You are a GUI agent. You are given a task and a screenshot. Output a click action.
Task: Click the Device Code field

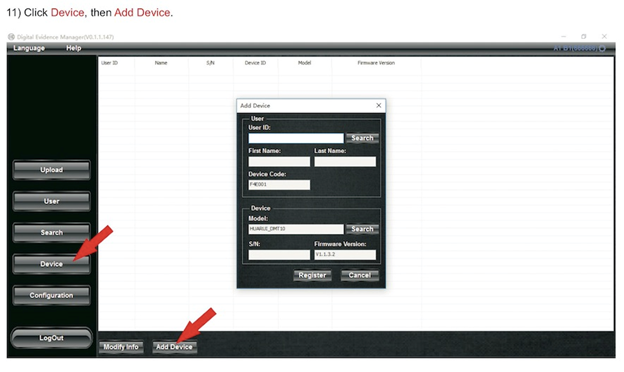coord(279,185)
